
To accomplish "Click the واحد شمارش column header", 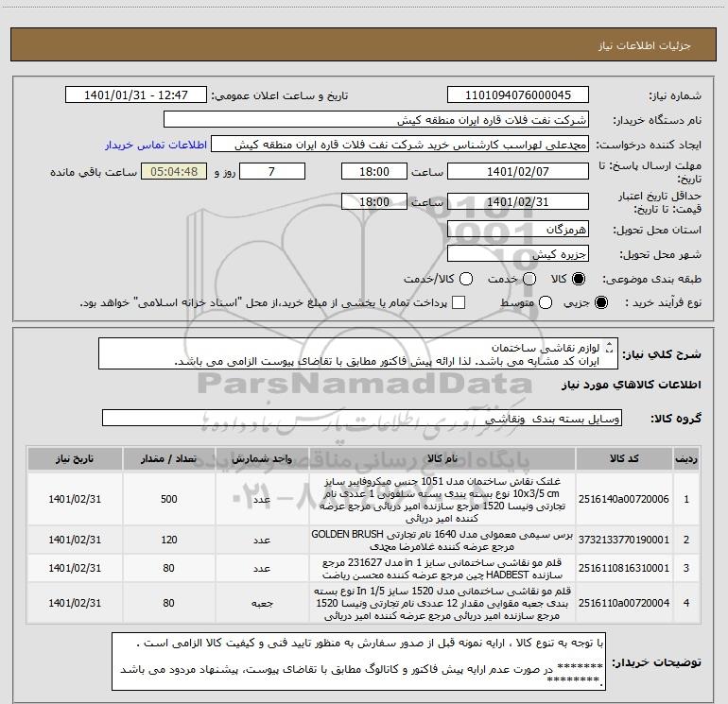I will pos(262,458).
